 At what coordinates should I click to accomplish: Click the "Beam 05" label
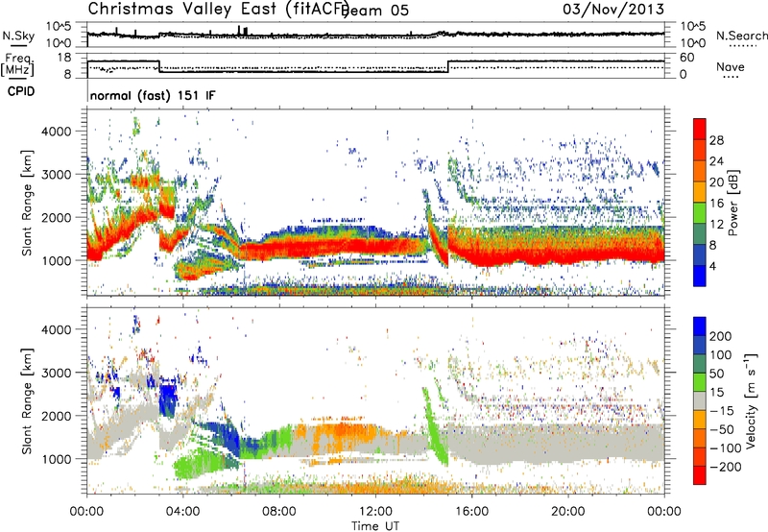pos(375,10)
